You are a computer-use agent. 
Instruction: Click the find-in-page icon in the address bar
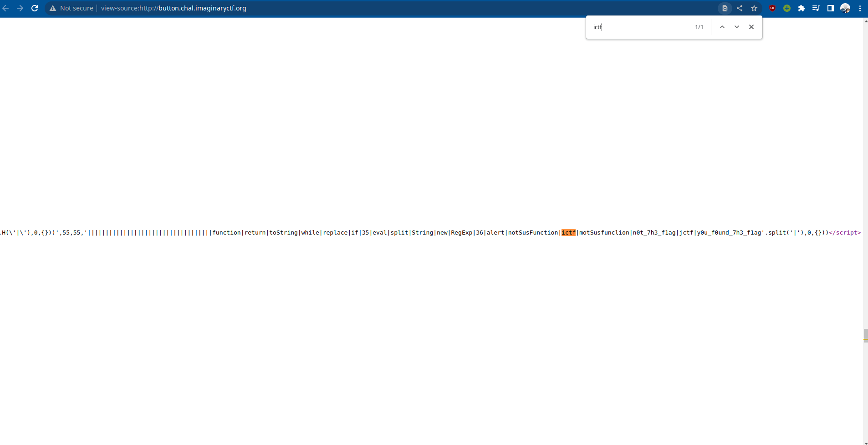pyautogui.click(x=725, y=8)
